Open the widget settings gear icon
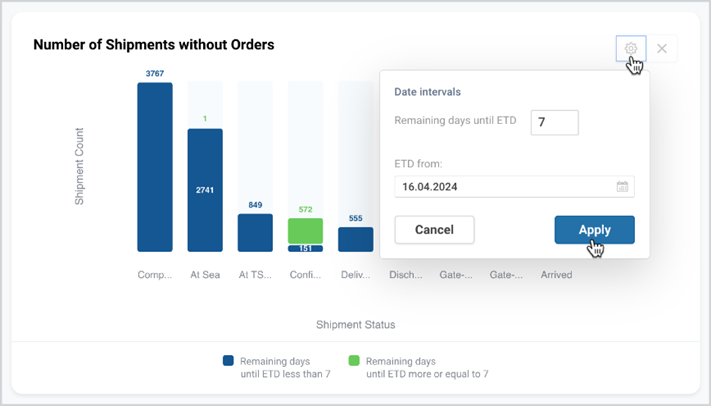The image size is (711, 406). [x=631, y=48]
